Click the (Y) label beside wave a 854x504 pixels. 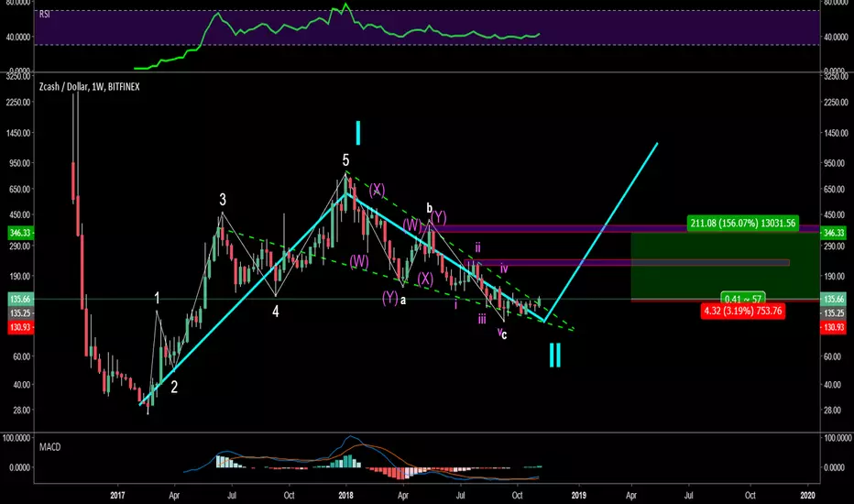pyautogui.click(x=390, y=298)
